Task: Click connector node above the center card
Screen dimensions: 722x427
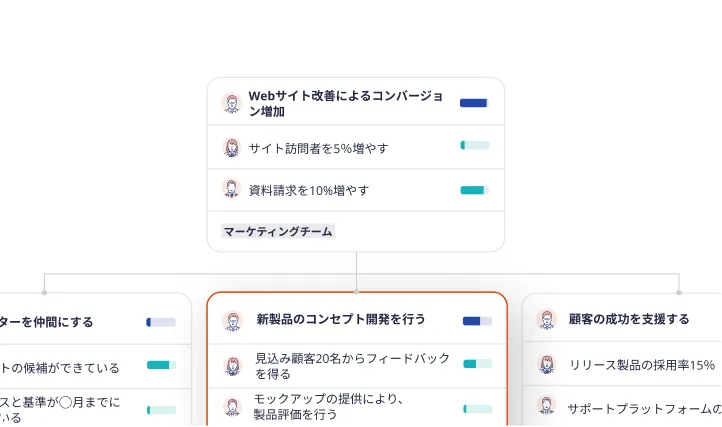Action: pyautogui.click(x=356, y=292)
